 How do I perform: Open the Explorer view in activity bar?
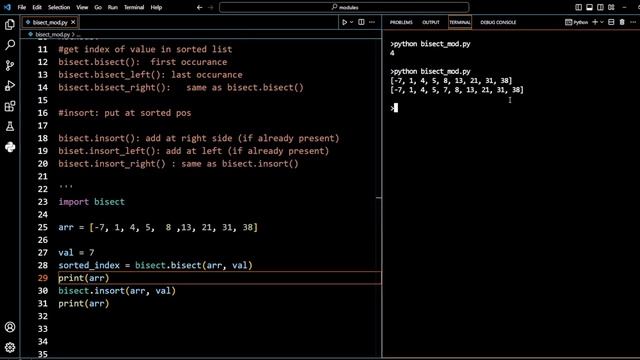pos(10,24)
